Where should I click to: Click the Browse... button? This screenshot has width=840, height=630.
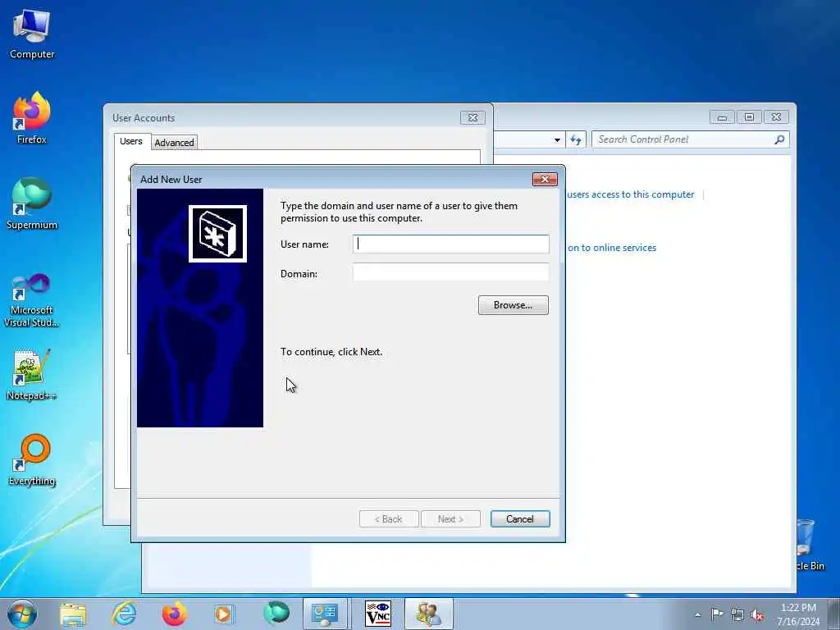(x=514, y=305)
